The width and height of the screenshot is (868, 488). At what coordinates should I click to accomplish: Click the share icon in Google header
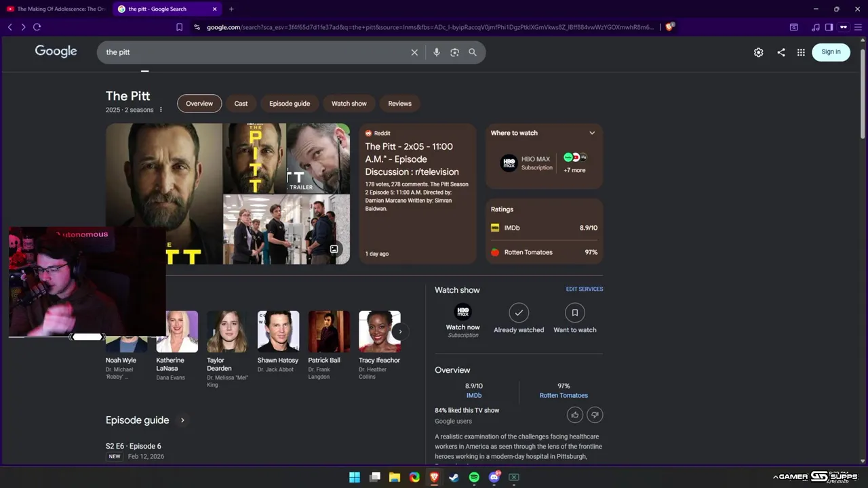pos(781,52)
